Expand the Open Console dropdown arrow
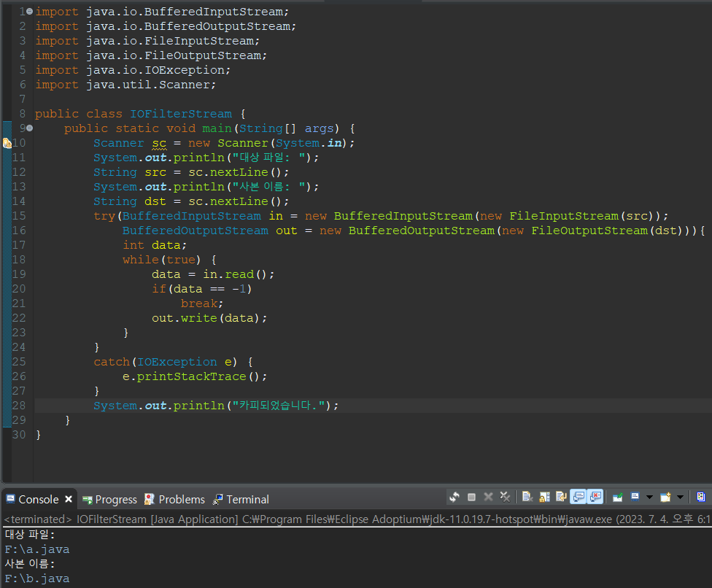712x588 pixels. click(x=680, y=498)
